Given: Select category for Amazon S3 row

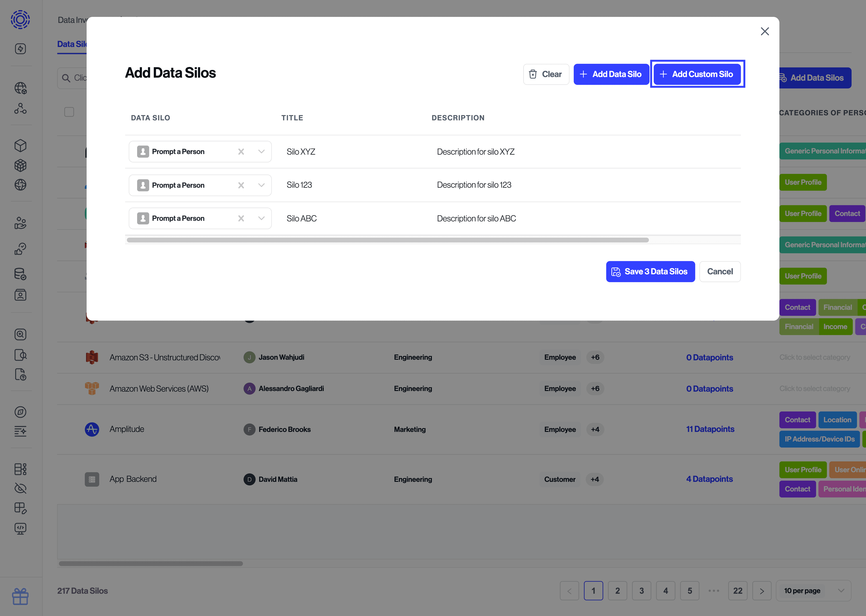Looking at the screenshot, I should (814, 357).
